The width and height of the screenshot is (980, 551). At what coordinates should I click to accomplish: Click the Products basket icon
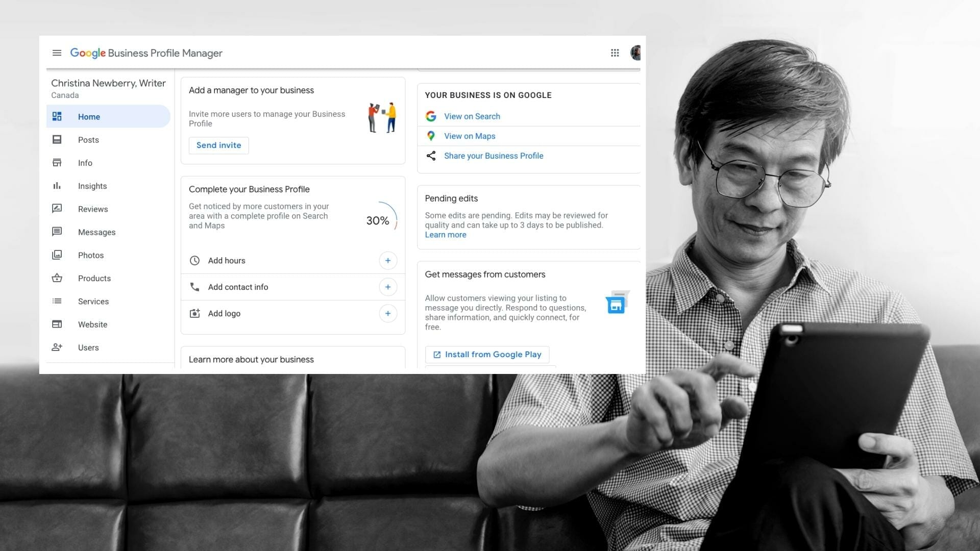[x=57, y=278]
